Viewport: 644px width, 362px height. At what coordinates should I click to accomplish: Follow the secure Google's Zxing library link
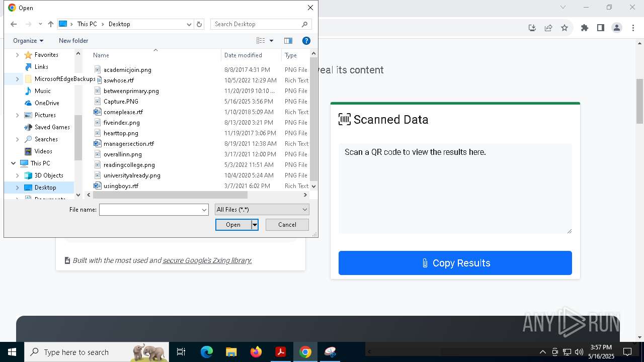click(x=207, y=260)
